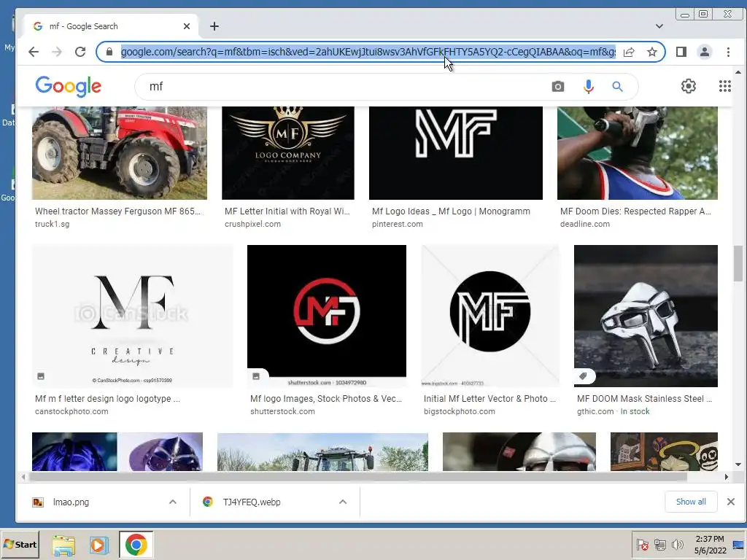The image size is (747, 560).
Task: Click 'MF Doom Dies: Respected Rapper' title
Action: click(635, 211)
